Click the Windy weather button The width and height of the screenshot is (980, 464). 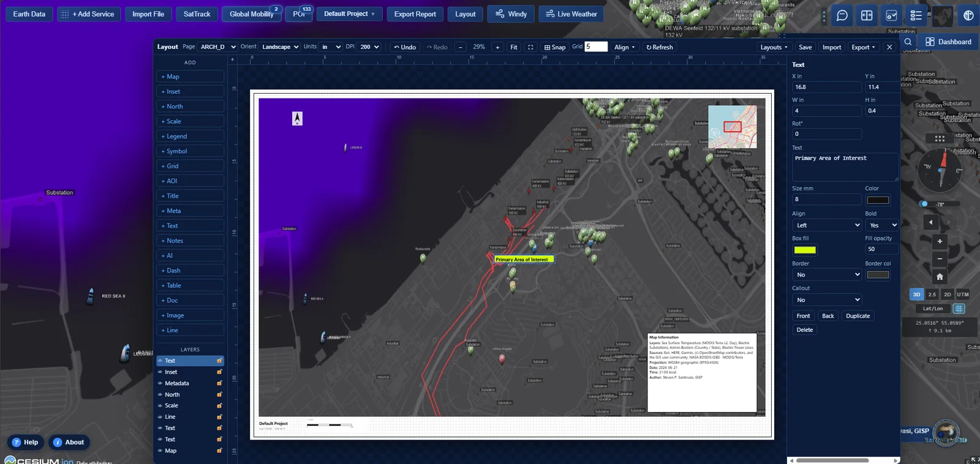pos(511,13)
